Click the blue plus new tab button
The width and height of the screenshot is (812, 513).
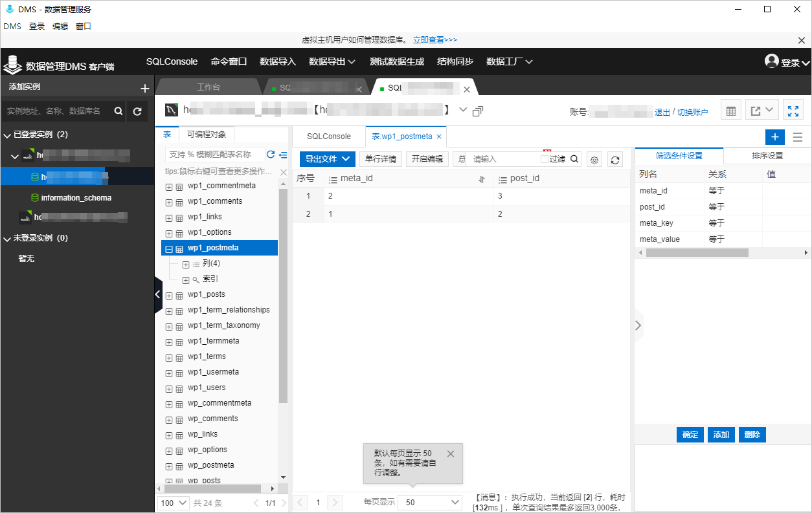775,136
